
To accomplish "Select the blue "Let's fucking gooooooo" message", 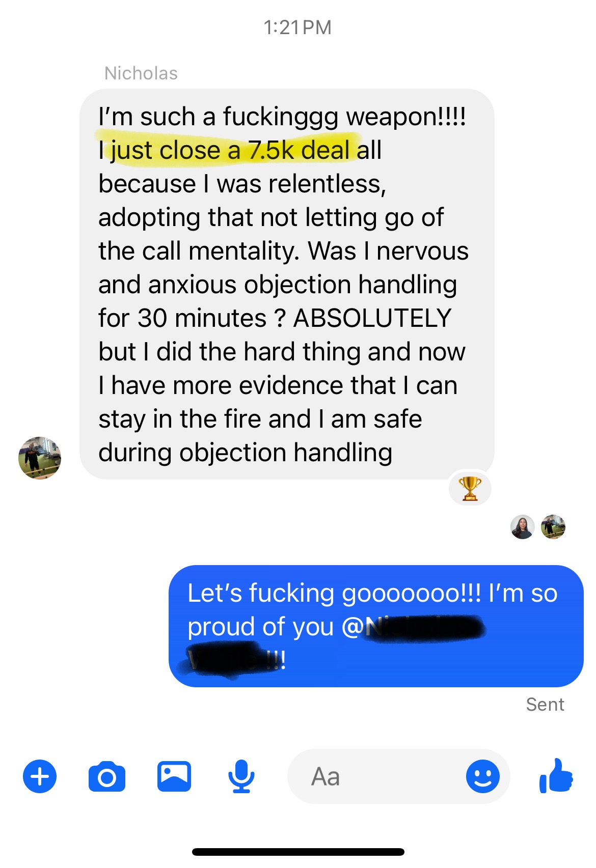I will 376,626.
